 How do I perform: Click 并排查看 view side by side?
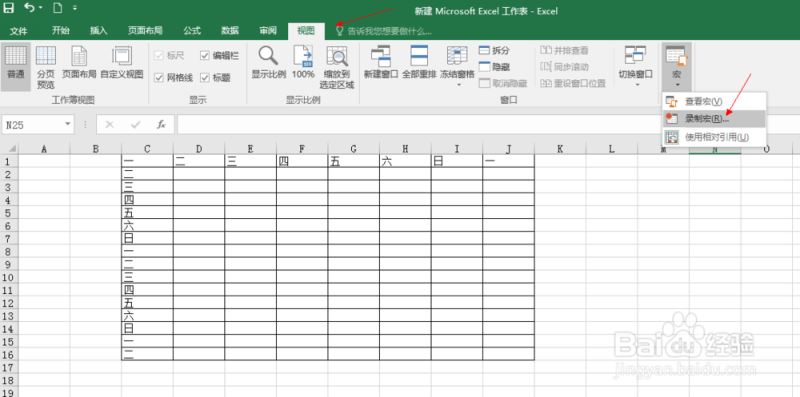(x=564, y=51)
